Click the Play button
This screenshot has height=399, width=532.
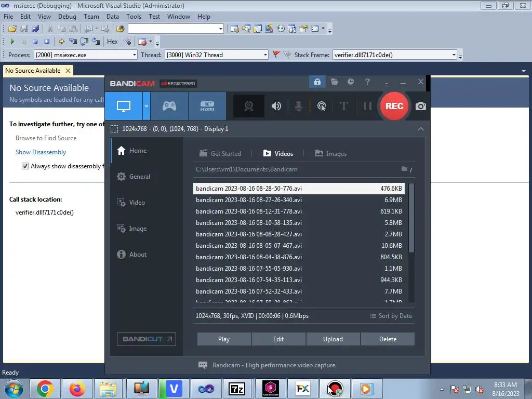click(224, 339)
